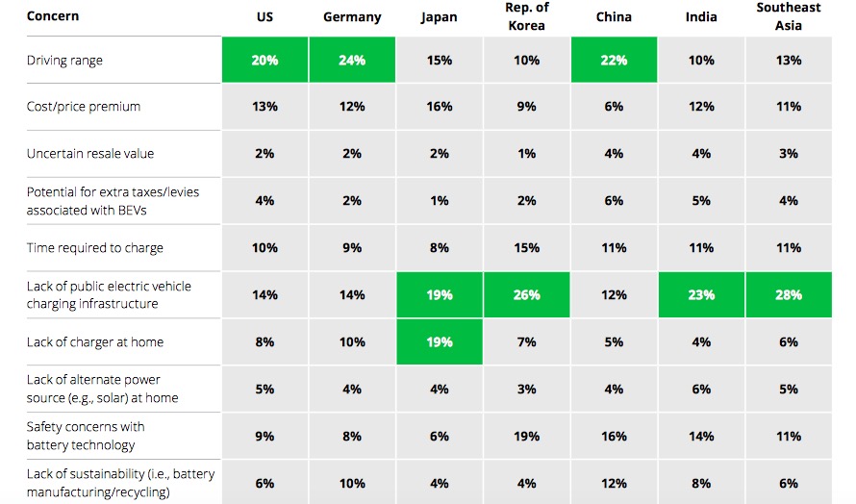The height and width of the screenshot is (504, 856).
Task: Select the Safety concerns with battery technology label
Action: tap(88, 436)
